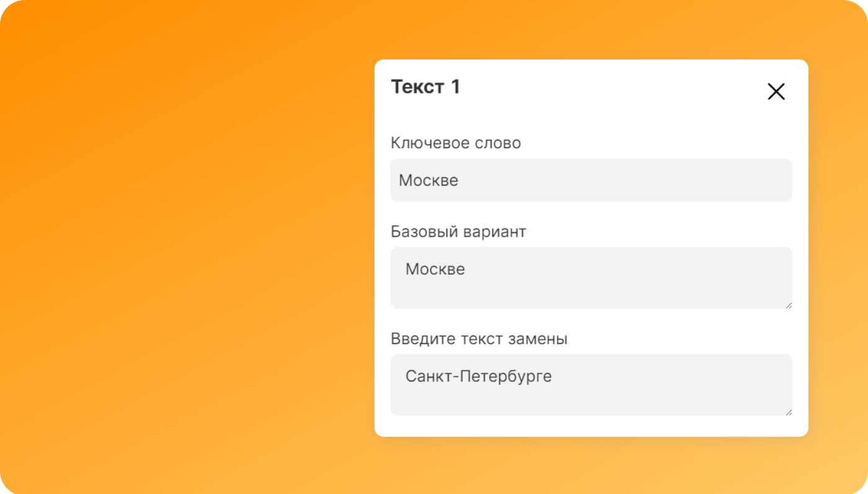Image resolution: width=868 pixels, height=494 pixels.
Task: Click the Базовый вариант label
Action: coord(458,232)
